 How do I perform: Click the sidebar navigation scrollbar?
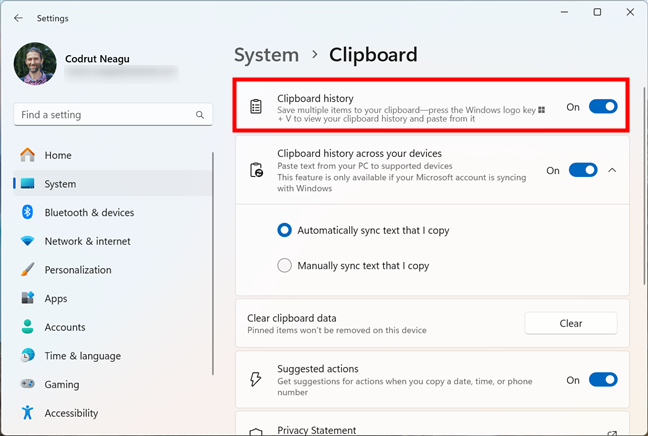213,264
